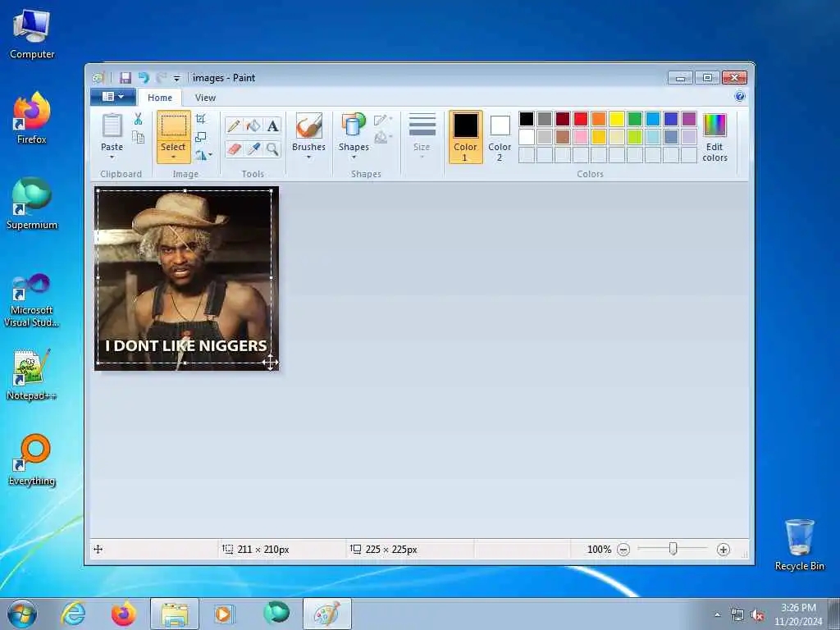Image resolution: width=840 pixels, height=630 pixels.
Task: Open Windows Media Player from the taskbar
Action: coord(223,614)
